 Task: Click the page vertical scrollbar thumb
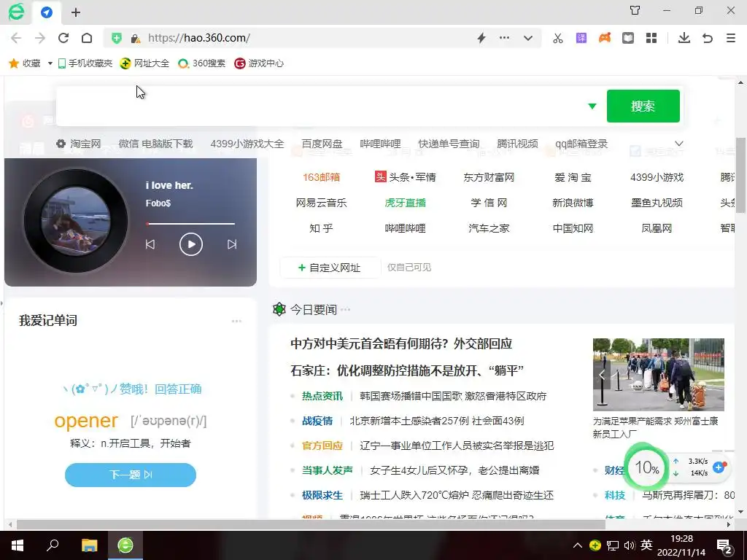tap(741, 174)
